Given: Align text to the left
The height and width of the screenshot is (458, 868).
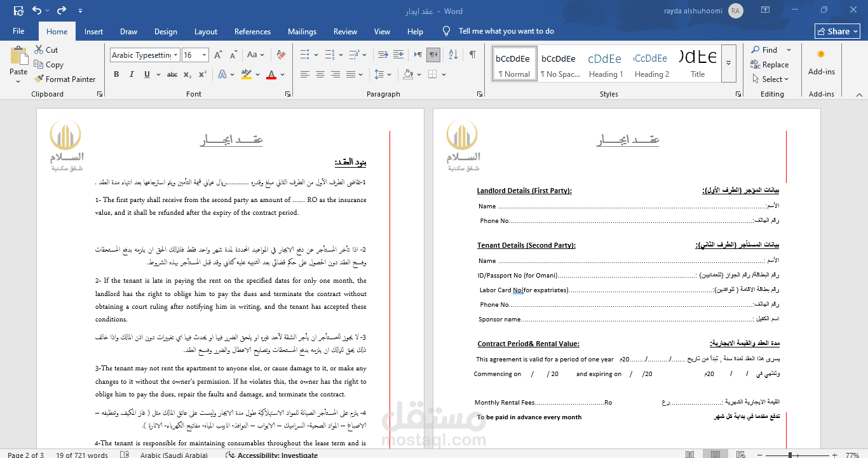Looking at the screenshot, I should click(304, 74).
